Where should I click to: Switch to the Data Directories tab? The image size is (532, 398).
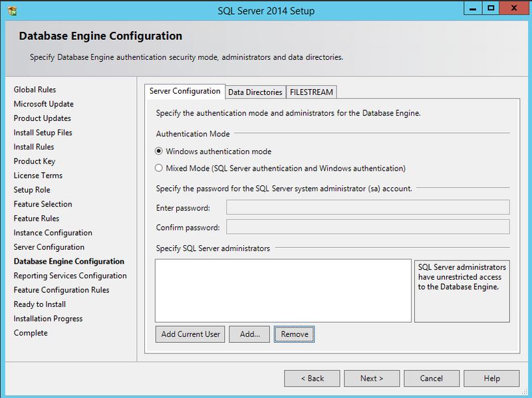pyautogui.click(x=255, y=92)
